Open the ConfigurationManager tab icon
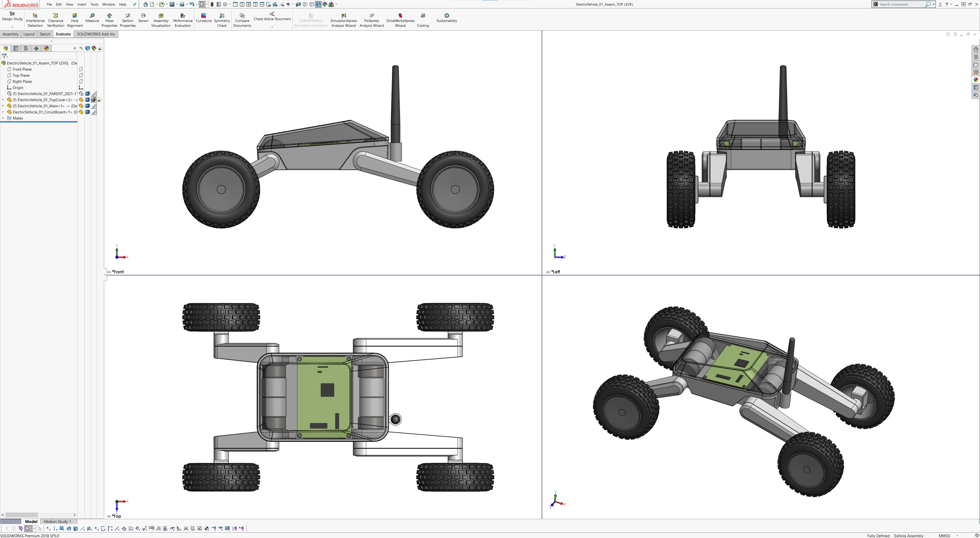The image size is (980, 538). coord(26,48)
